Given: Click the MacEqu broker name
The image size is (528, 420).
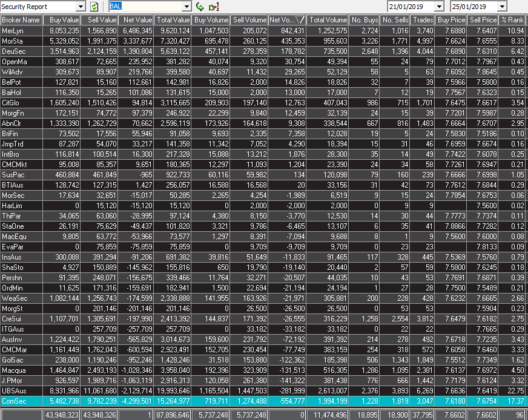Looking at the screenshot, I should (14, 237).
